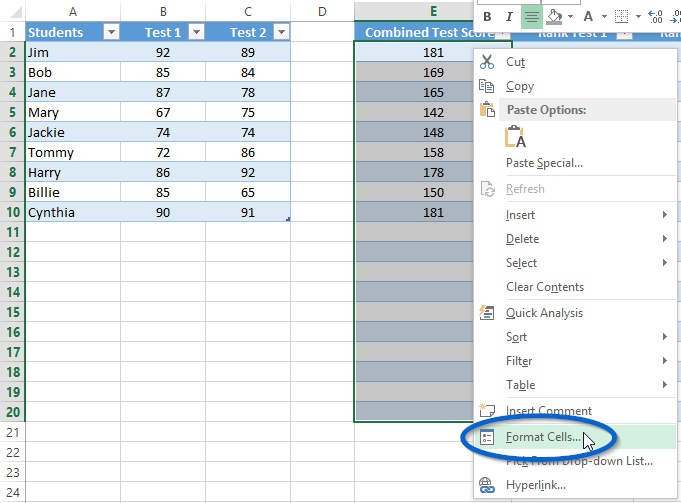Toggle Italic in the mini toolbar
681x503 pixels.
click(x=509, y=17)
